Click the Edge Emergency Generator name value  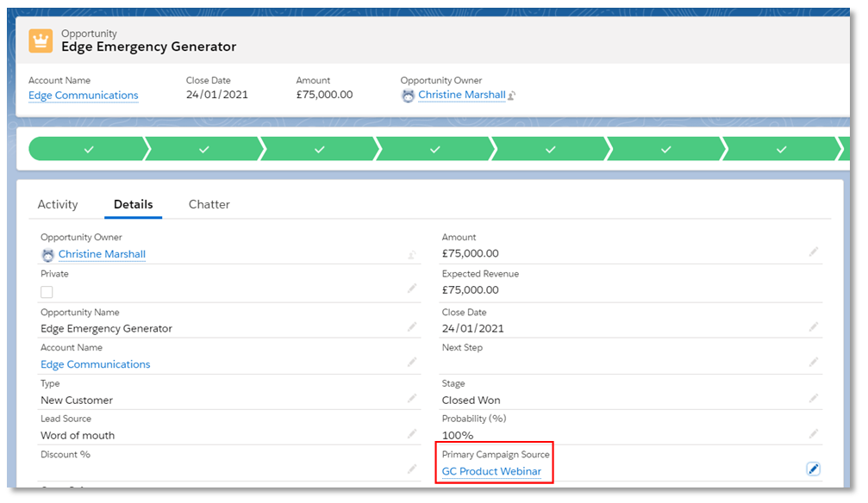tap(106, 329)
